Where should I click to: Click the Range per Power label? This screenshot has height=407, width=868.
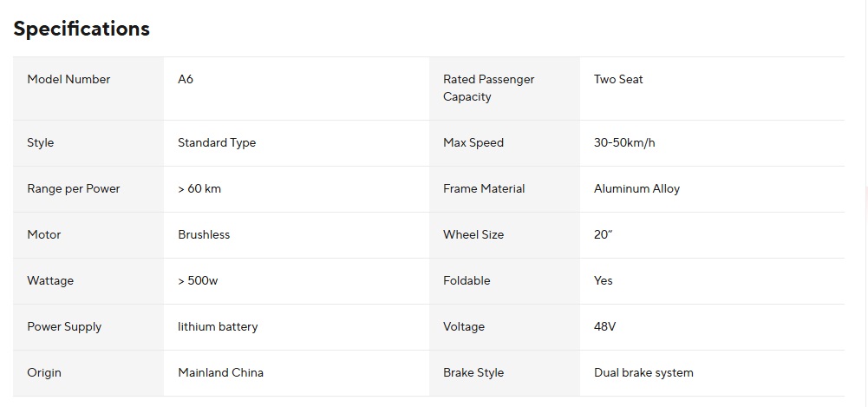[x=73, y=188]
